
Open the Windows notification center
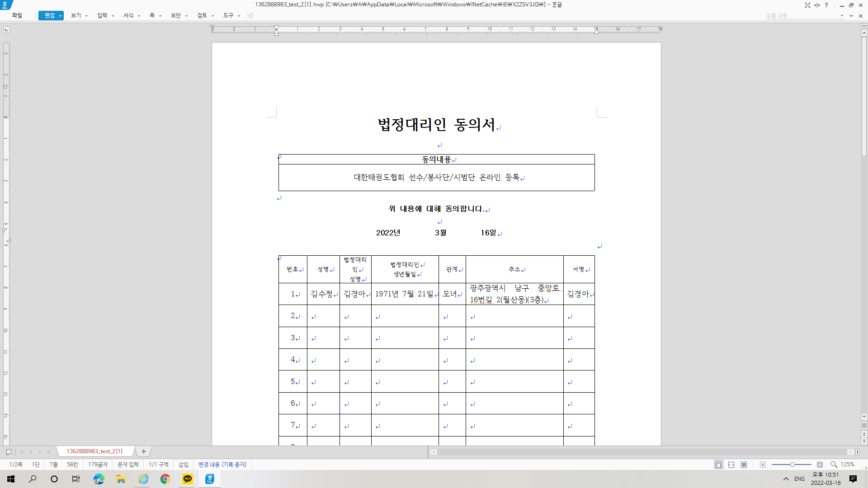(x=853, y=479)
